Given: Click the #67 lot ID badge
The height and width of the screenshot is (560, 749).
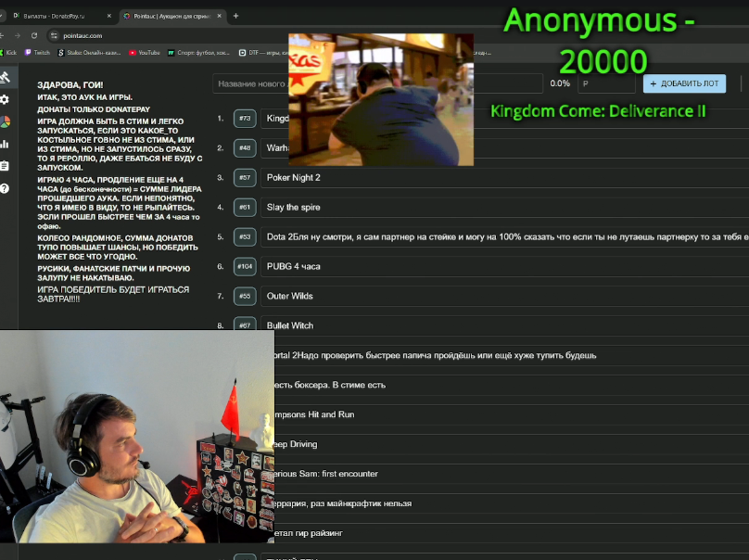Looking at the screenshot, I should coord(245,325).
